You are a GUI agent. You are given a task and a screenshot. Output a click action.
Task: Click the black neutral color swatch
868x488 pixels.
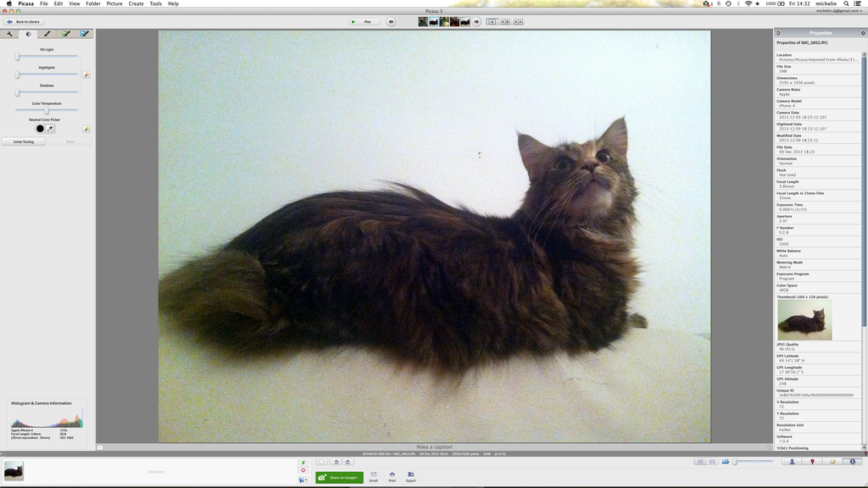pyautogui.click(x=40, y=129)
